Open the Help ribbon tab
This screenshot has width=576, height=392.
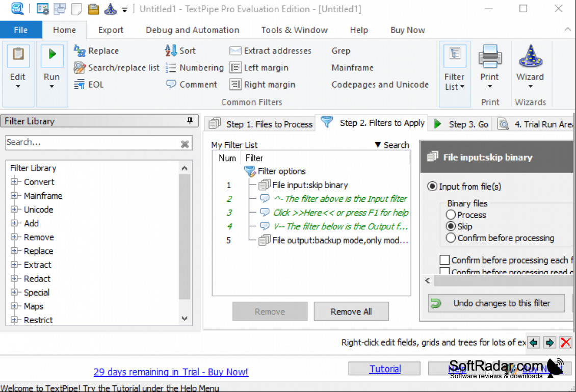359,30
